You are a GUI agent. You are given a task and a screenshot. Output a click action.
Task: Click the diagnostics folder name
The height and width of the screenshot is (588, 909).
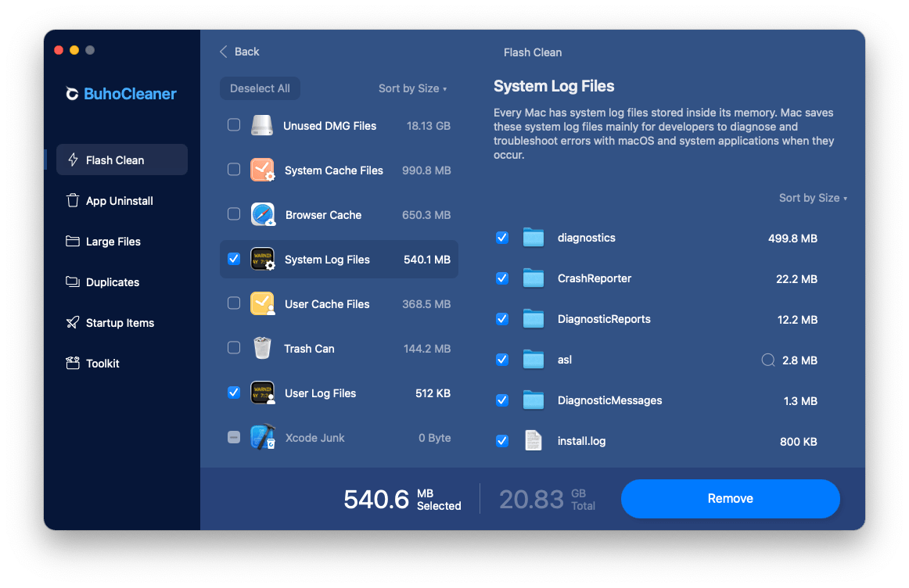587,238
